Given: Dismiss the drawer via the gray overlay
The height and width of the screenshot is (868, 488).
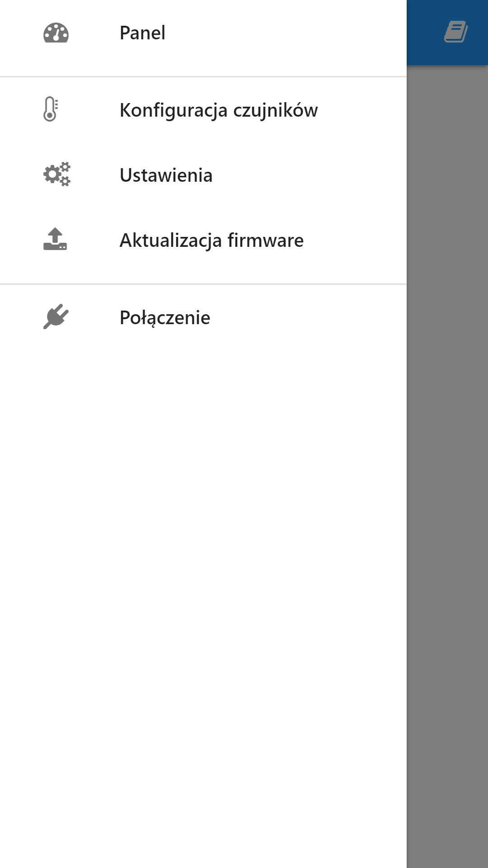Looking at the screenshot, I should pyautogui.click(x=447, y=466).
